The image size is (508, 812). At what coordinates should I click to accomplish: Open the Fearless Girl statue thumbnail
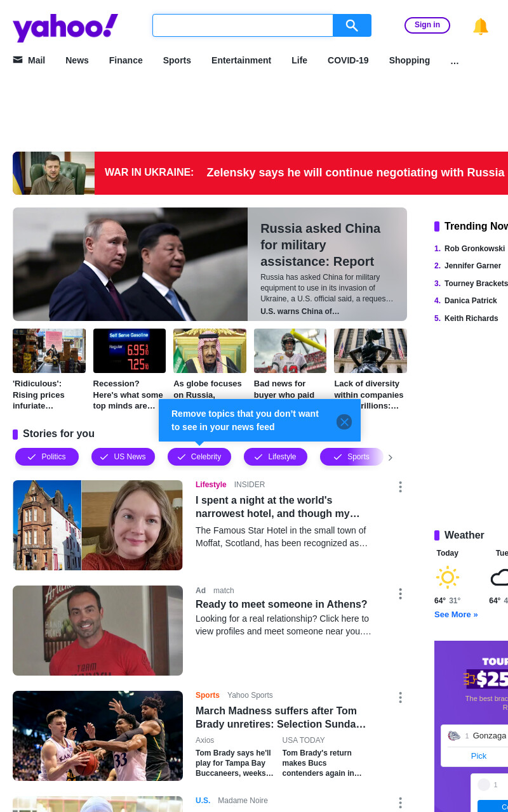[x=370, y=351]
